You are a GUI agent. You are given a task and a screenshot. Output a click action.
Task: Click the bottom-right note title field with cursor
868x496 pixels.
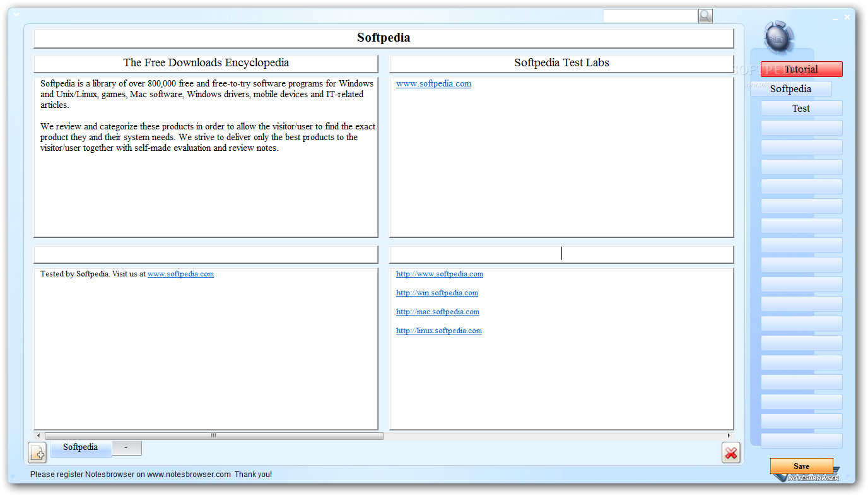tap(561, 254)
